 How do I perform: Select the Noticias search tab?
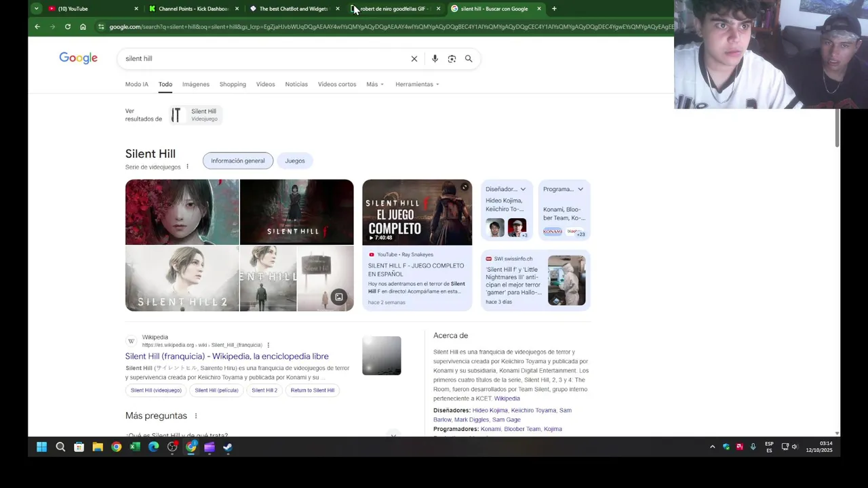click(296, 84)
